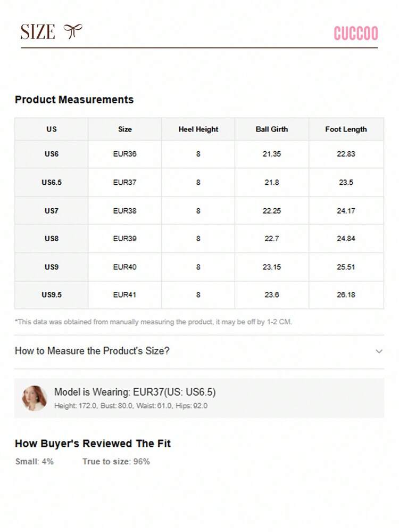Click the CUCCOO brand logo
Screen dimensions: 399x532
pyautogui.click(x=355, y=33)
